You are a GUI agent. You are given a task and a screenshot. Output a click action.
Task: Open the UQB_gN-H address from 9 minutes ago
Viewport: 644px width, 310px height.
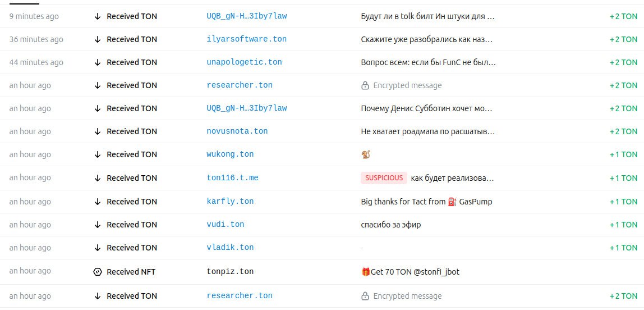(x=246, y=16)
